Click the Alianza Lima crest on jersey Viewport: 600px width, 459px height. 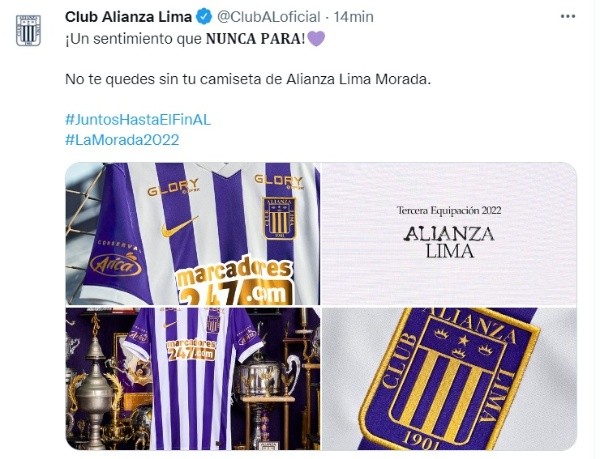279,218
